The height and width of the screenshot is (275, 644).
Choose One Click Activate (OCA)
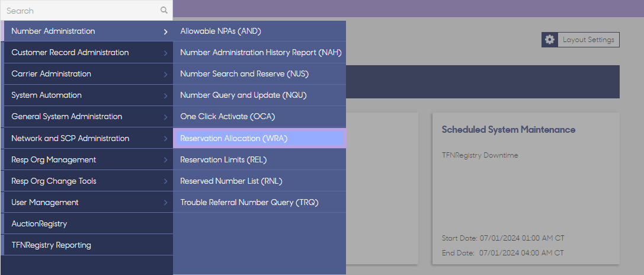coord(259,117)
